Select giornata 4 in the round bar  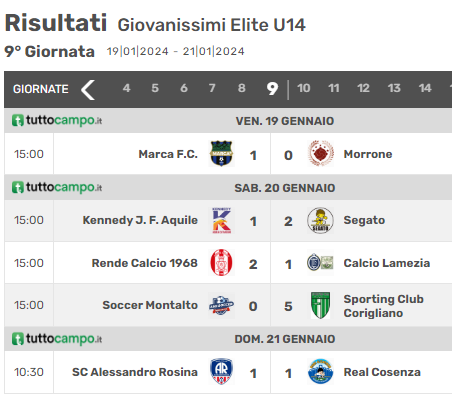(x=126, y=88)
